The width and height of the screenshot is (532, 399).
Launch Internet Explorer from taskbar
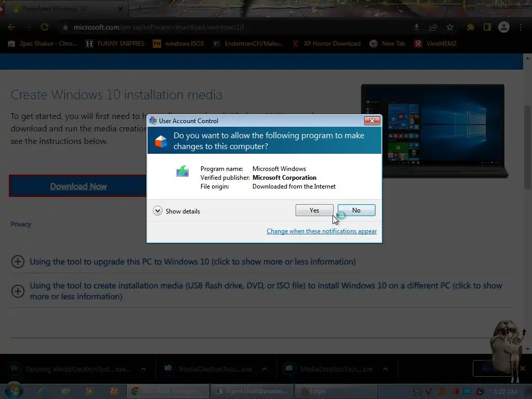[x=43, y=392]
